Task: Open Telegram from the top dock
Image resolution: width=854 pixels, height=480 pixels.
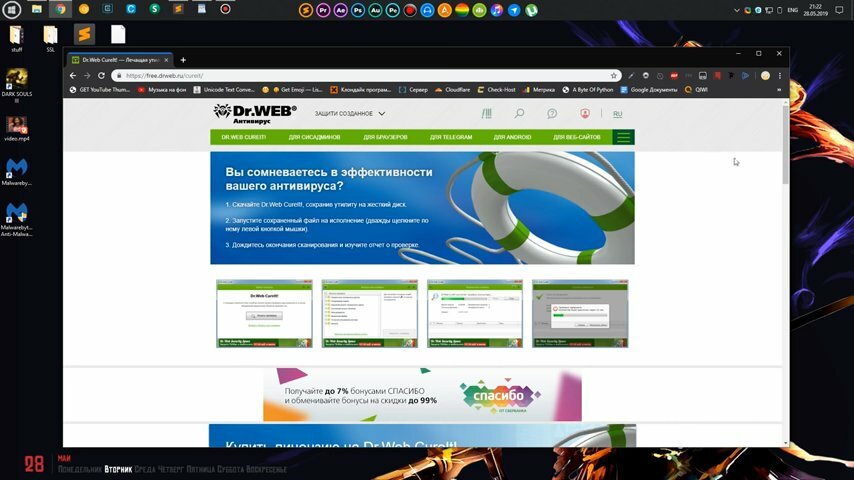Action: point(514,10)
